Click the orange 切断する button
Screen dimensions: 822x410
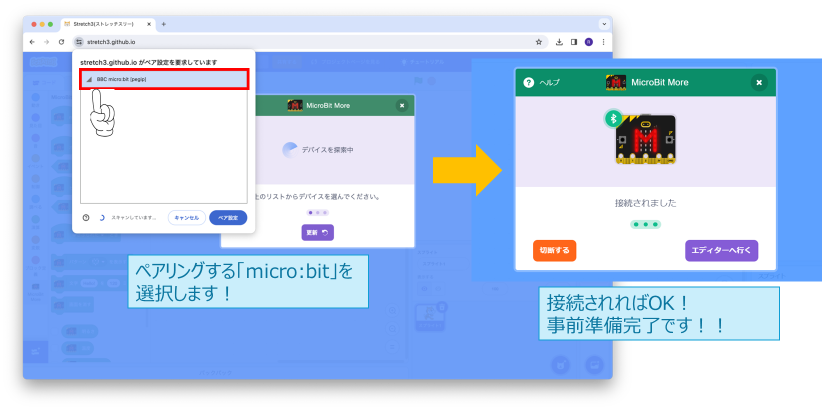pyautogui.click(x=555, y=250)
